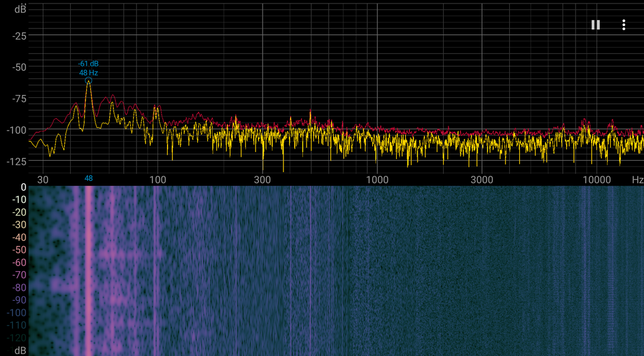The width and height of the screenshot is (644, 356).
Task: Click the Hz unit label on frequency axis
Action: [637, 180]
